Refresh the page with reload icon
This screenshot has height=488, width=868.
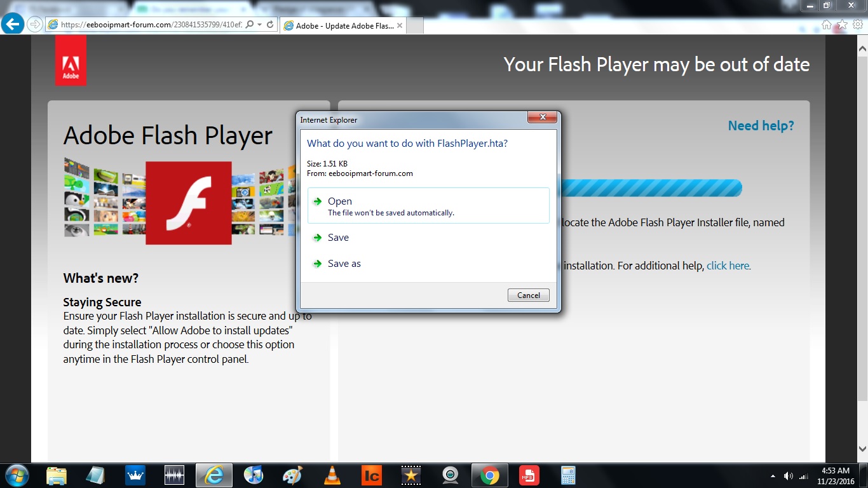[x=270, y=25]
